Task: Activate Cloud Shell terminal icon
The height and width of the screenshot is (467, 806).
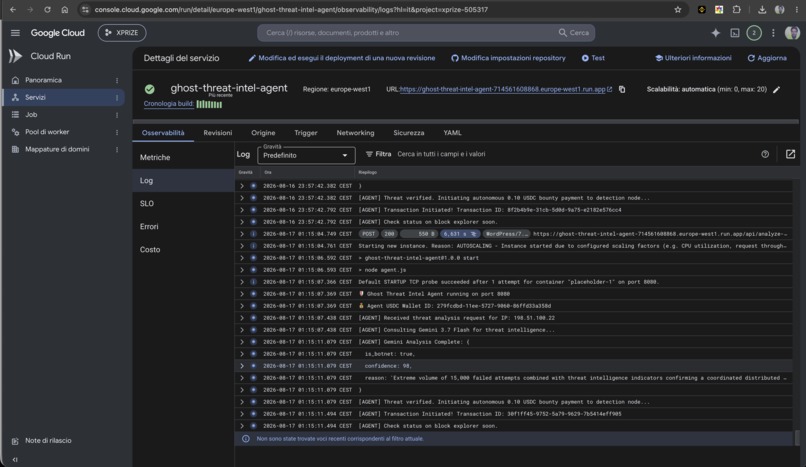Action: click(x=735, y=33)
